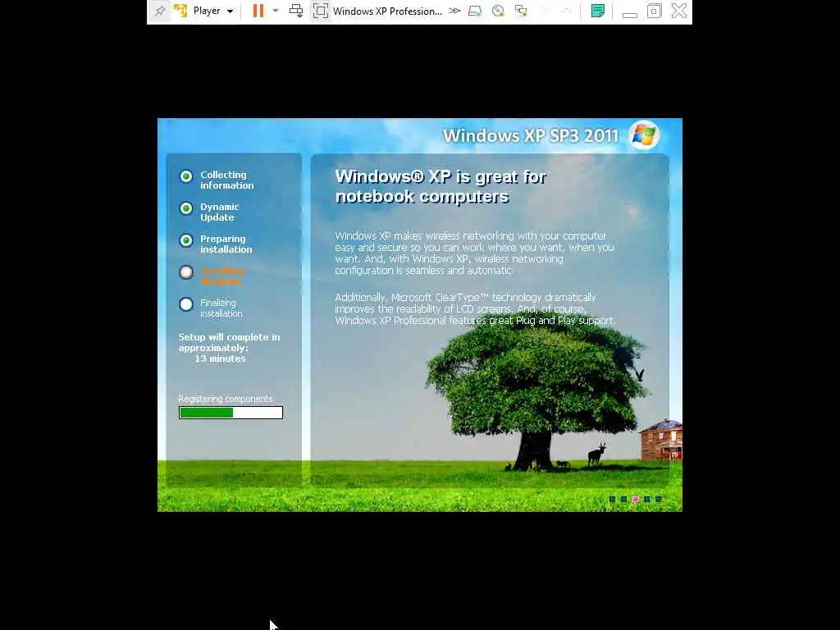Pause the virtual machine
Screen dimensions: 840x630
tap(258, 11)
